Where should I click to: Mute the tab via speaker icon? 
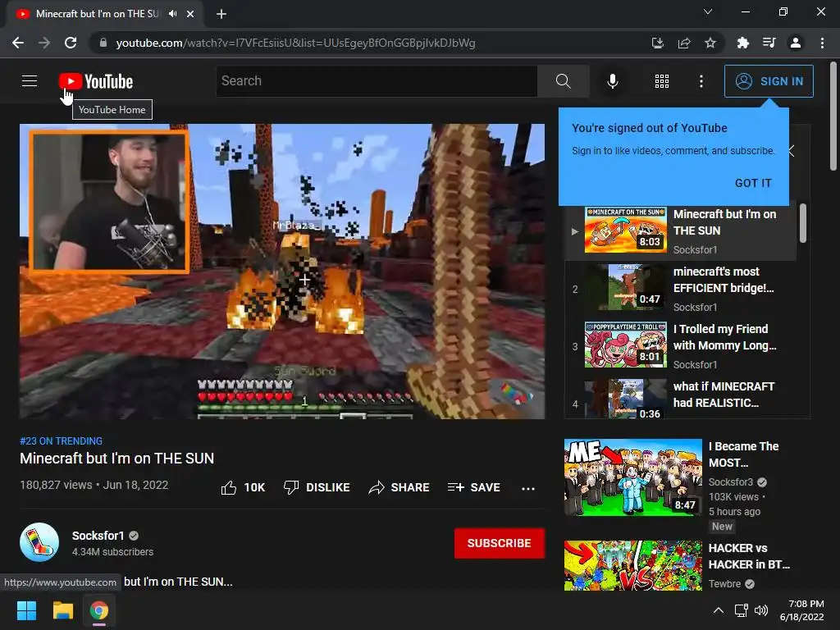pyautogui.click(x=172, y=14)
